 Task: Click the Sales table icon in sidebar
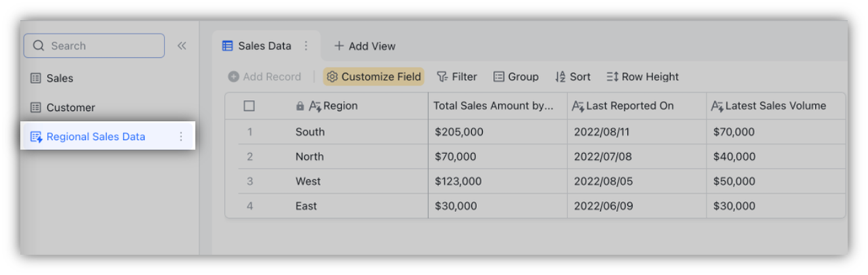click(x=36, y=79)
